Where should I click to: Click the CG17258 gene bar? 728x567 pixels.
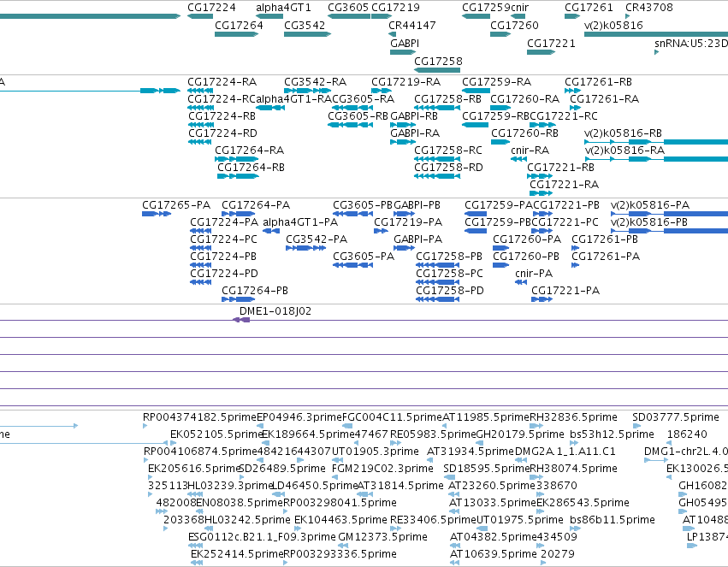[x=437, y=70]
